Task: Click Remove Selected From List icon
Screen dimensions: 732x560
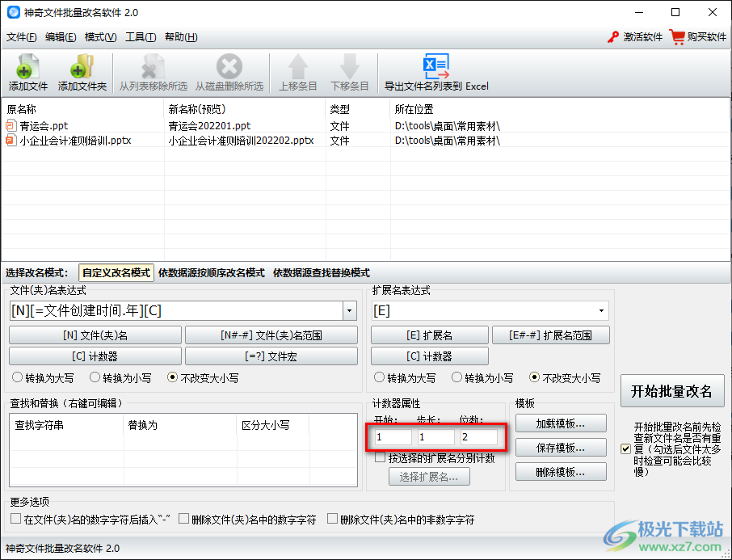Action: click(x=154, y=67)
